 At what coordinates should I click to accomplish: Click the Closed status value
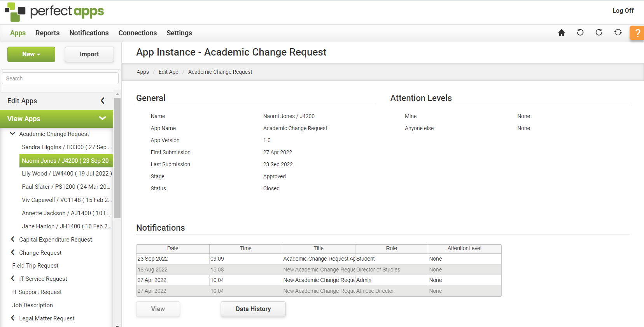[271, 188]
